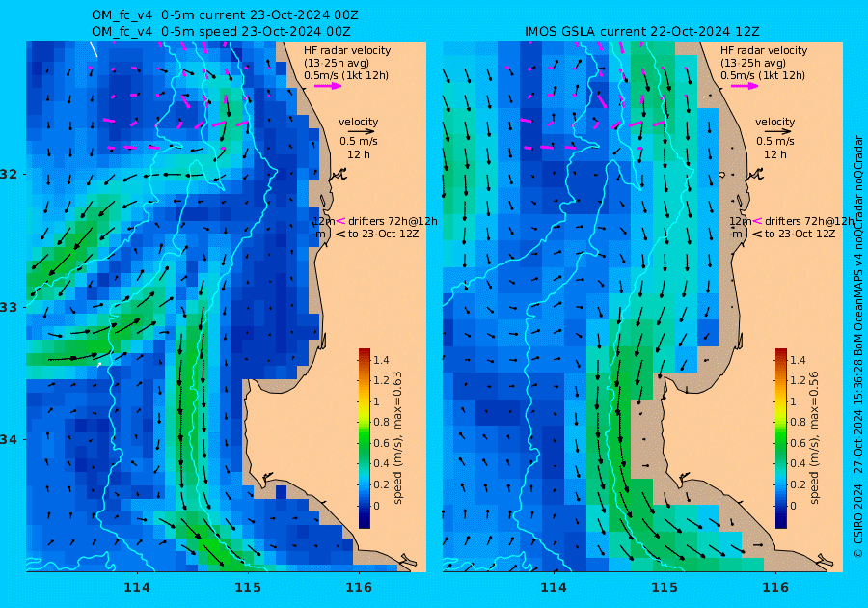Screen dimensions: 868x608
Task: Click the 'HF radar velocity' label in right map
Action: [764, 50]
